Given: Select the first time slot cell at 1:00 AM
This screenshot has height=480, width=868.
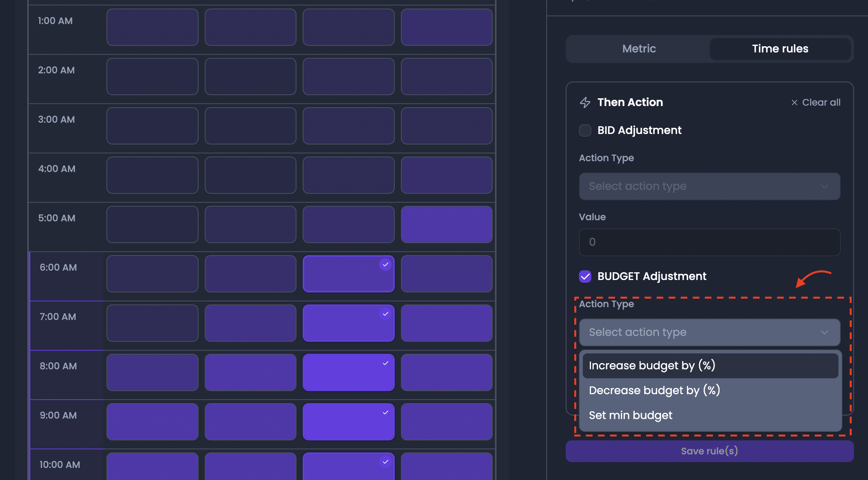Looking at the screenshot, I should tap(152, 27).
